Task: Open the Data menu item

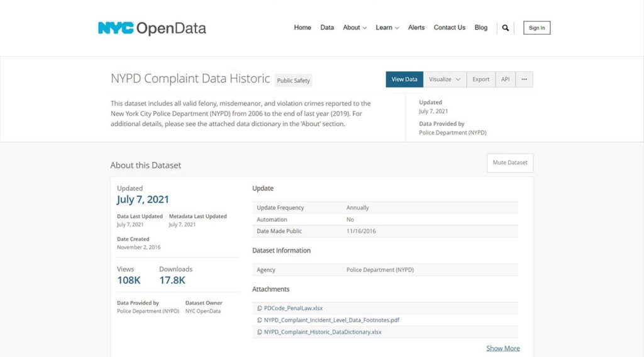Action: 327,28
